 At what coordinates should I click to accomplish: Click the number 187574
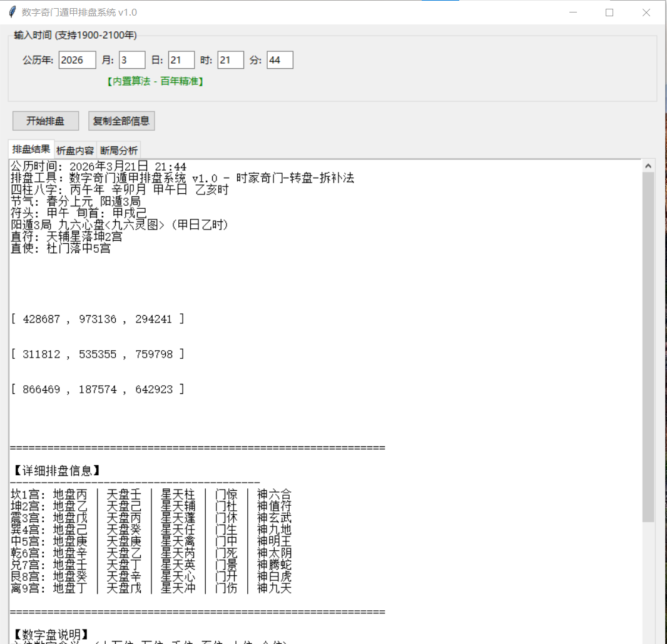click(x=98, y=390)
